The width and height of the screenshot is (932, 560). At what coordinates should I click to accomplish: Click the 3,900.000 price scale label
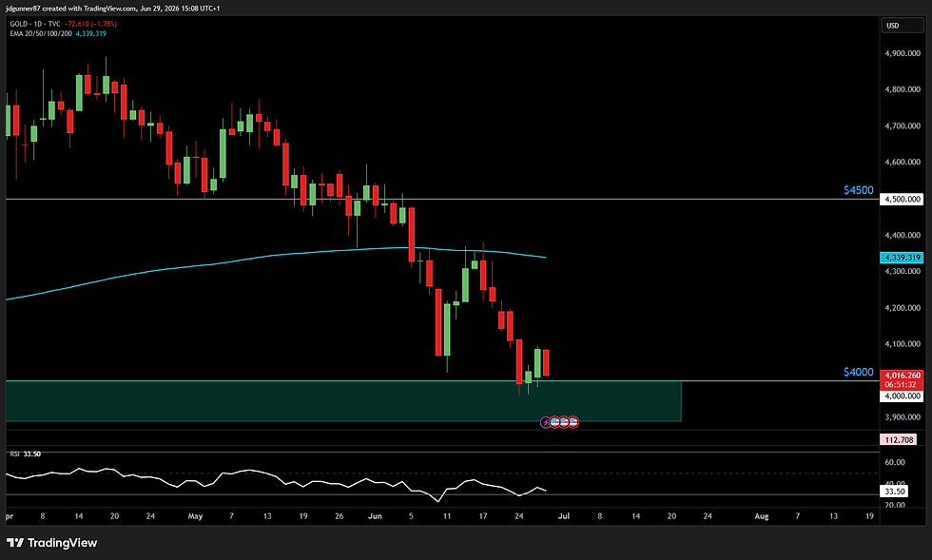point(903,417)
